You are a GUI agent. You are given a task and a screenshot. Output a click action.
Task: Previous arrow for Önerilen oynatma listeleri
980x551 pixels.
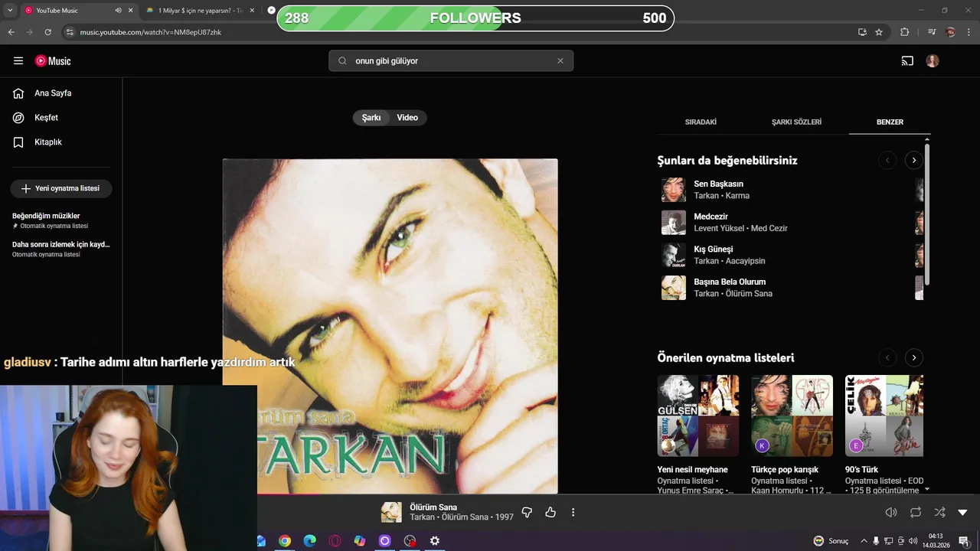pos(887,357)
